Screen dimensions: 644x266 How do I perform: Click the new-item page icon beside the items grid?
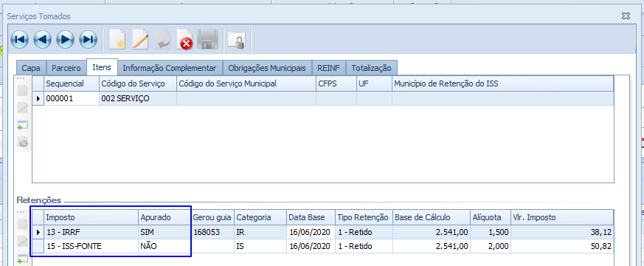pos(23,90)
